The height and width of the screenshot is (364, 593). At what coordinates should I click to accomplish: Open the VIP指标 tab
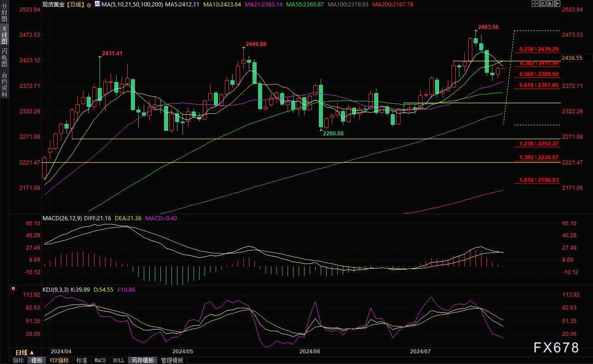[59, 360]
